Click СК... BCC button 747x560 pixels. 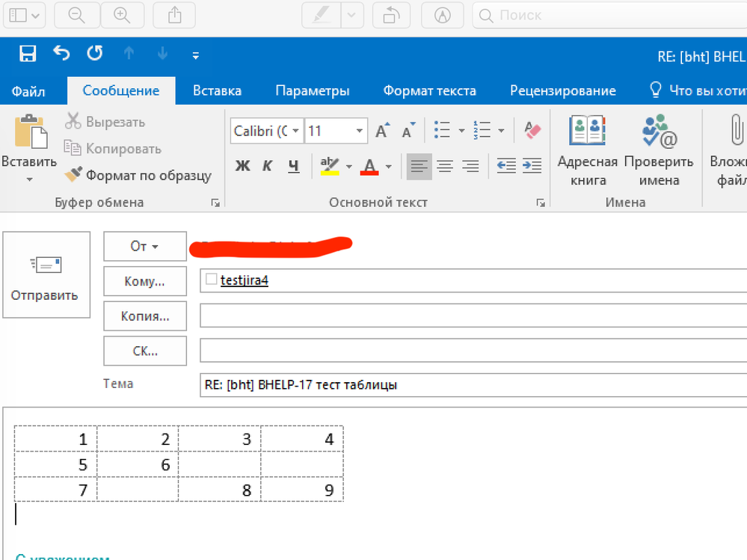(x=145, y=351)
